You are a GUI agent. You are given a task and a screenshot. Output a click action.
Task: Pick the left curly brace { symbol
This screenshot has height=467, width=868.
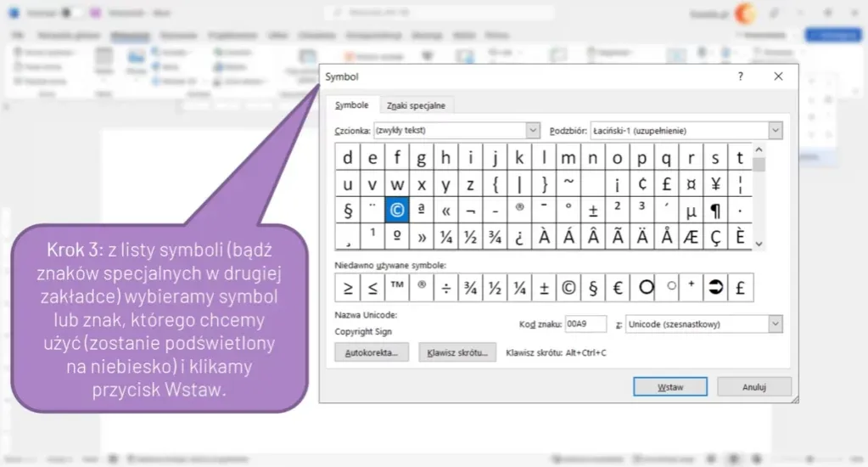495,183
